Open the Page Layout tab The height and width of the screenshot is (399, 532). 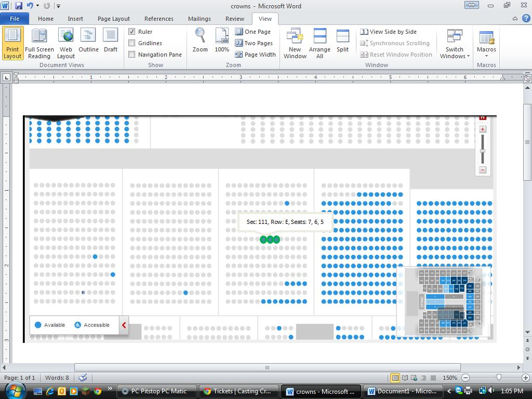(113, 19)
